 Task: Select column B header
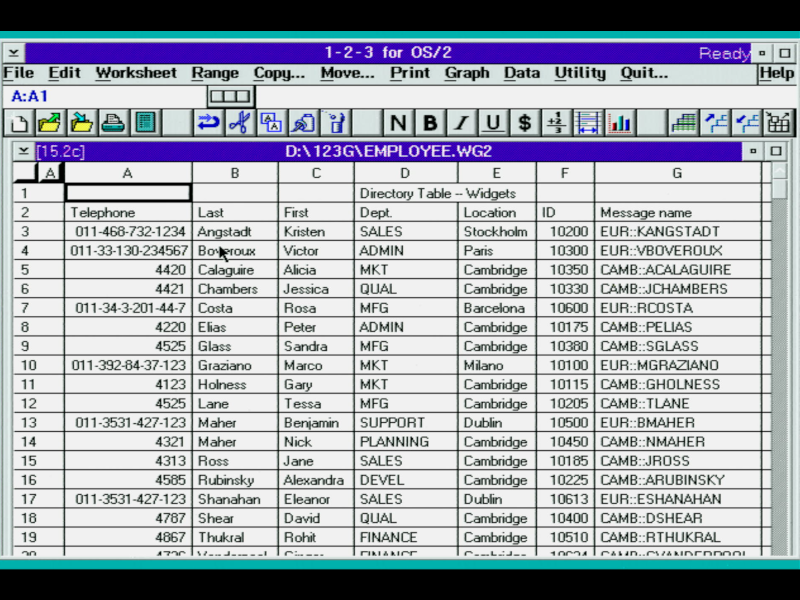(x=235, y=173)
